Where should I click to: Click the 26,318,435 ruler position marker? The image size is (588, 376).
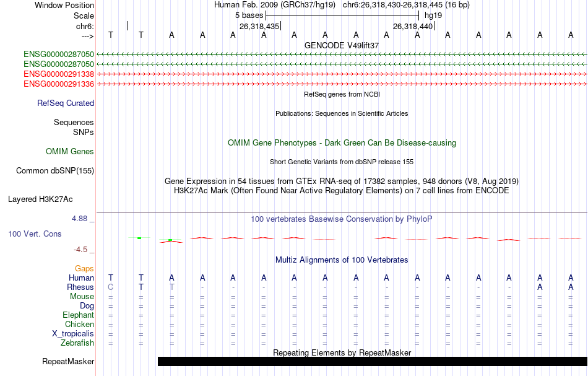[259, 26]
